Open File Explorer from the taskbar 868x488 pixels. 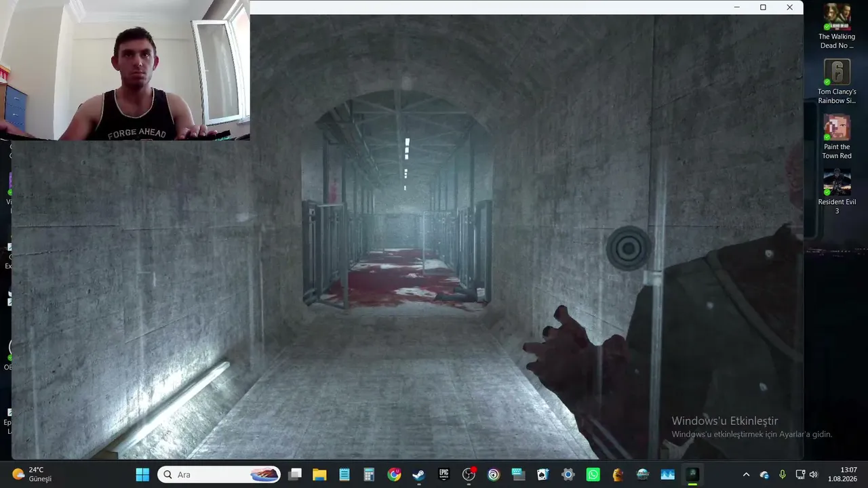tap(319, 474)
